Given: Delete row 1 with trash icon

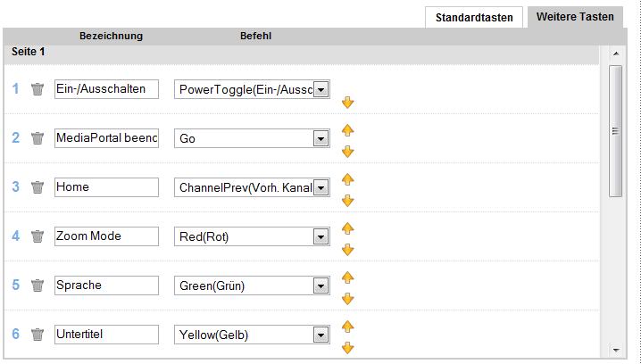Looking at the screenshot, I should [x=37, y=89].
